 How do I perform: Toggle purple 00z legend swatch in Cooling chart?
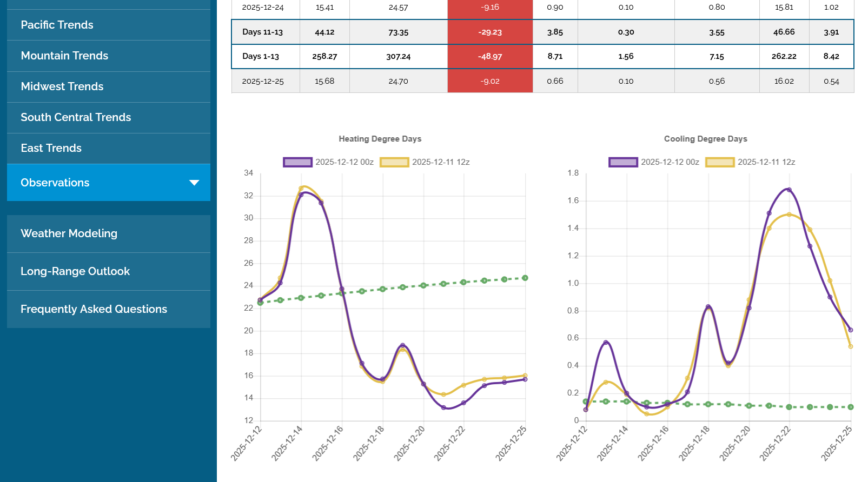coord(623,162)
